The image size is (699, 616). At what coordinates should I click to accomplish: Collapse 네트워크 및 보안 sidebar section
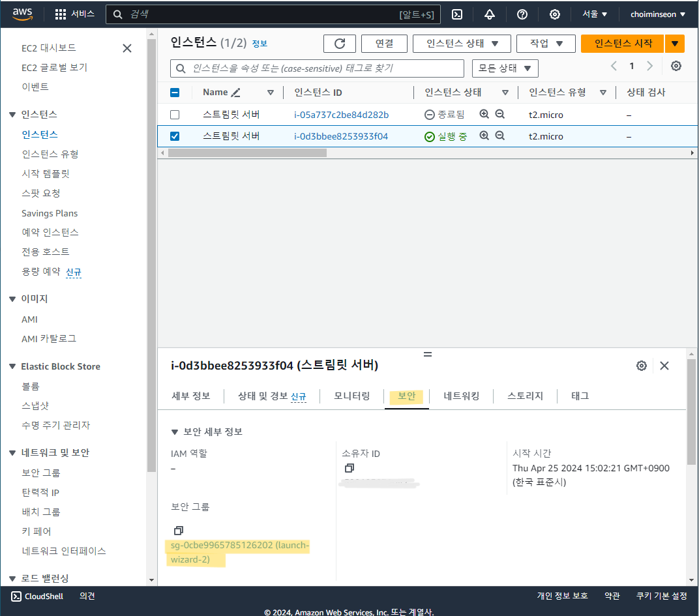point(12,453)
